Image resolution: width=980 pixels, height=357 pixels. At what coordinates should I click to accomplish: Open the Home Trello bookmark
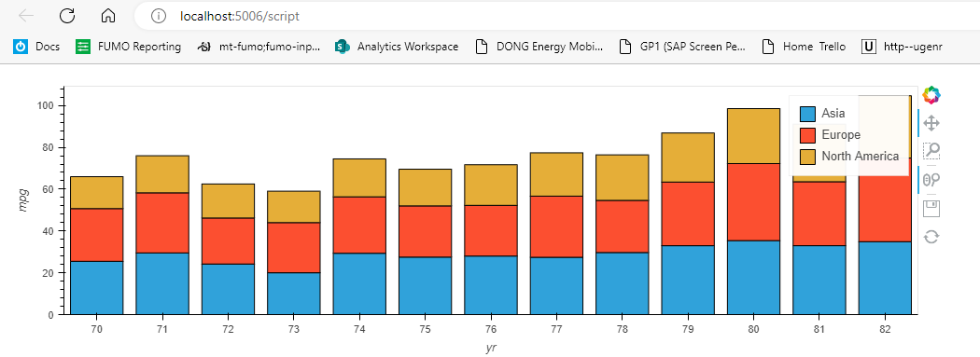[804, 47]
